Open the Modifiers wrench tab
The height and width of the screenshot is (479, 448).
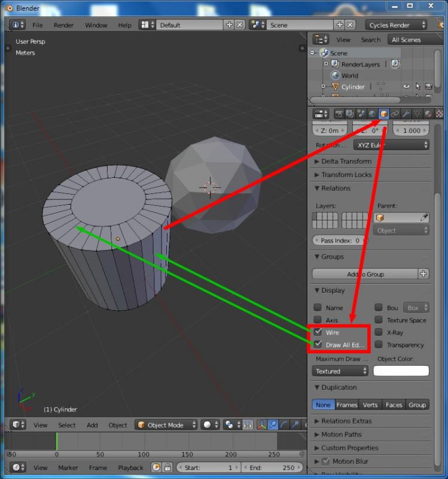(x=406, y=114)
